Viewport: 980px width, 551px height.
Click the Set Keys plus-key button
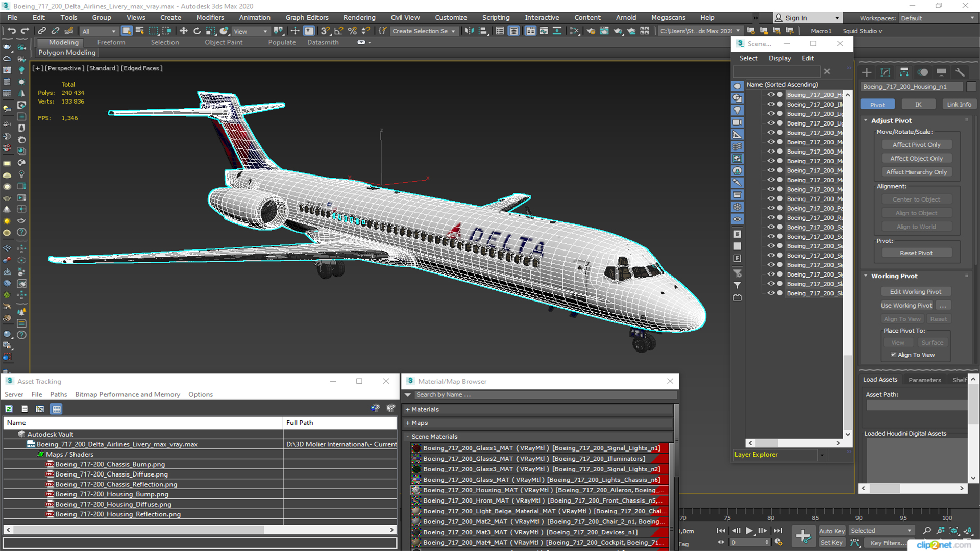tap(803, 536)
